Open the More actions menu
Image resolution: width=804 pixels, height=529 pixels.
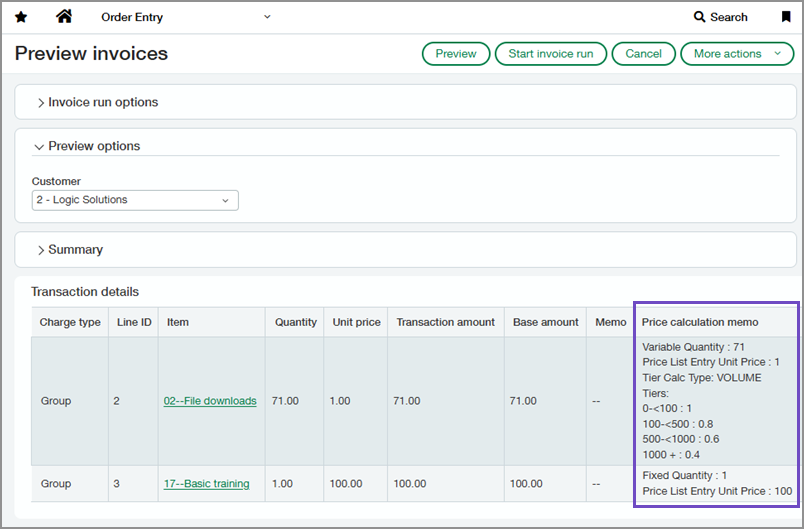(737, 54)
